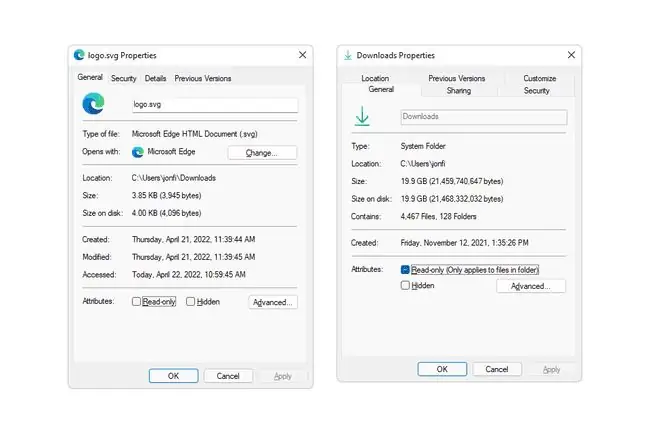Click created date Thursday, April 21, 2022, 11:39:44 AM
Viewport: 650px width, 433px height.
point(193,239)
